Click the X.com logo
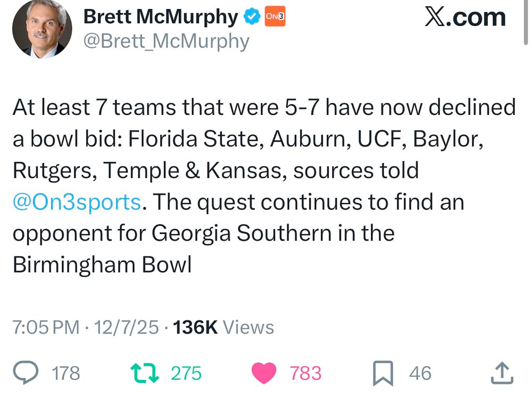Image resolution: width=532 pixels, height=400 pixels. click(x=464, y=18)
